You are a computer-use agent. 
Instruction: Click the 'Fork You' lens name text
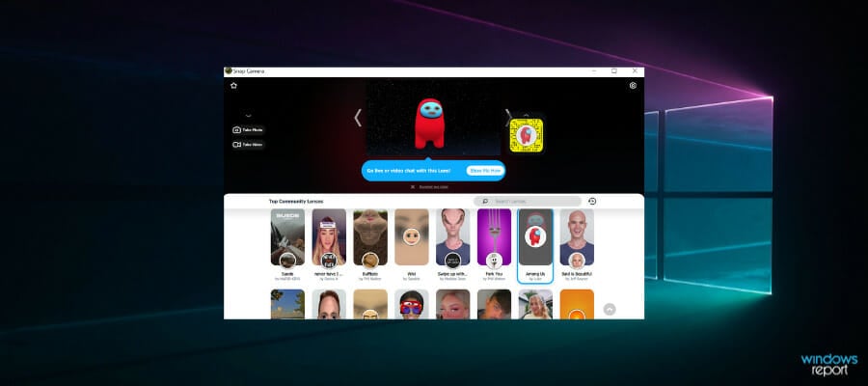point(494,274)
